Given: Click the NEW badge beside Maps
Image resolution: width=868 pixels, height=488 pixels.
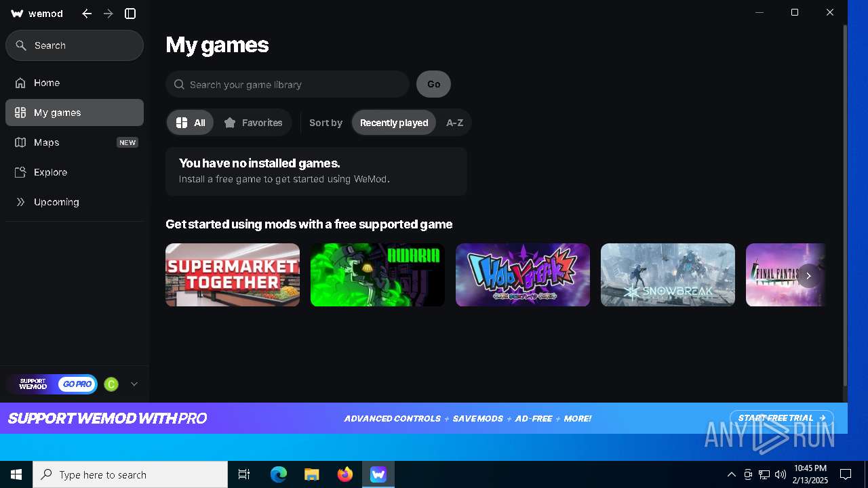Looking at the screenshot, I should 127,142.
